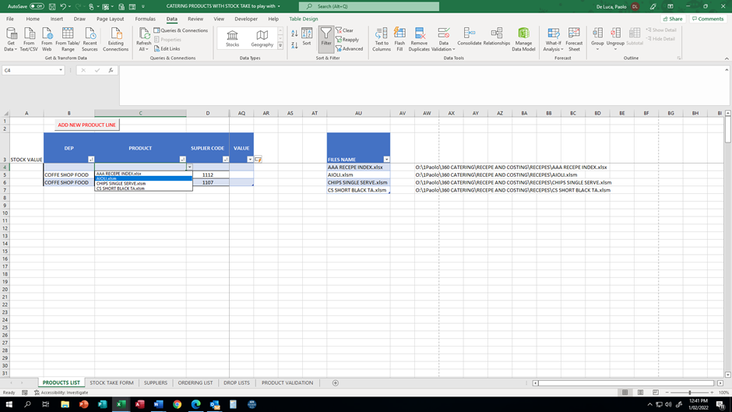
Task: Click Forecast Sheet
Action: [574, 39]
